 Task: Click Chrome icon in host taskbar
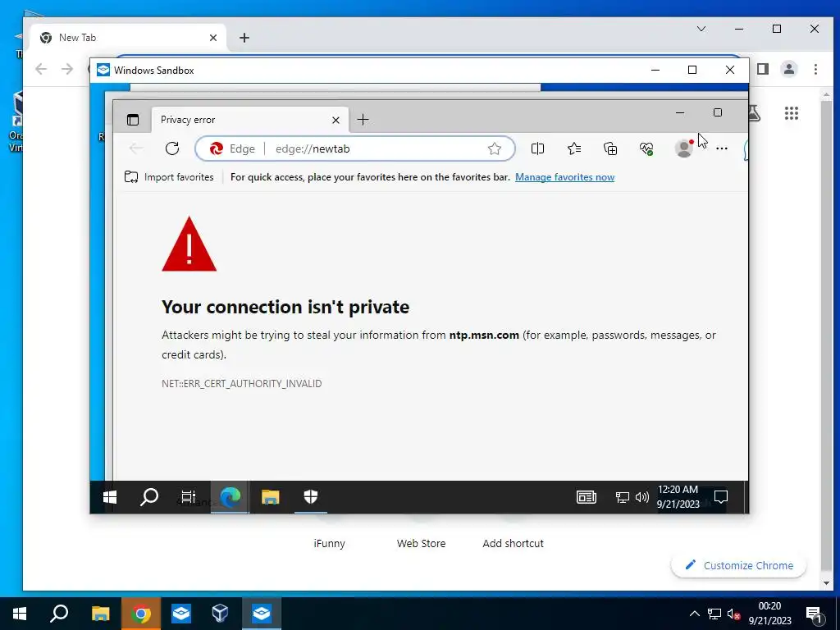(x=141, y=614)
